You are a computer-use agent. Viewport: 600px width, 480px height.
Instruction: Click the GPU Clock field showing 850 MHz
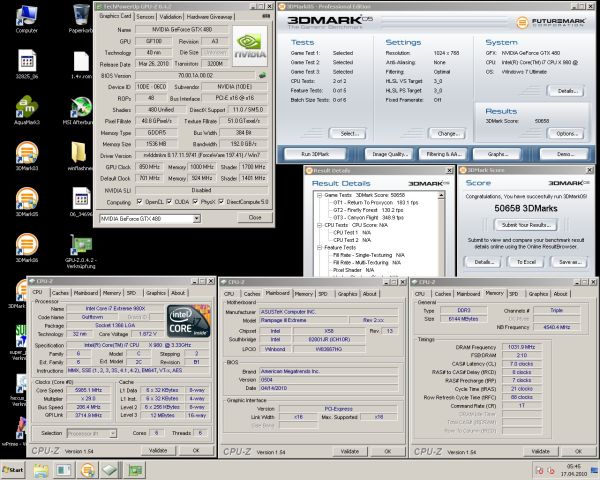click(150, 167)
